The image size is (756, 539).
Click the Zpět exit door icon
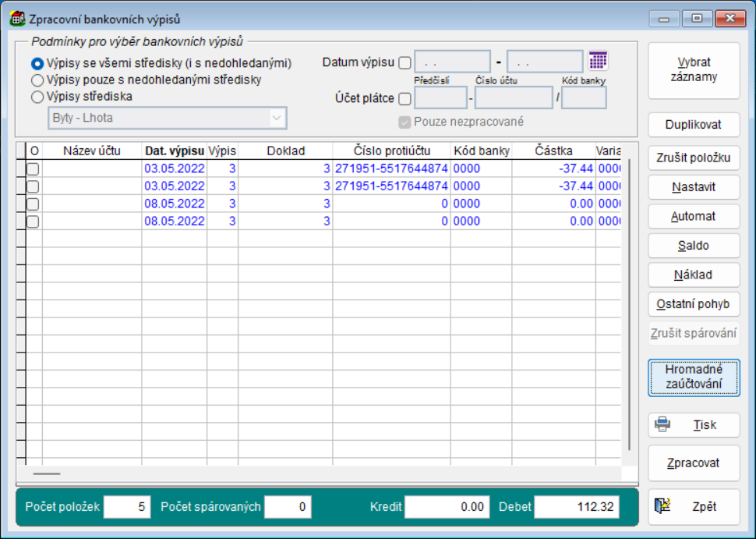[x=662, y=506]
